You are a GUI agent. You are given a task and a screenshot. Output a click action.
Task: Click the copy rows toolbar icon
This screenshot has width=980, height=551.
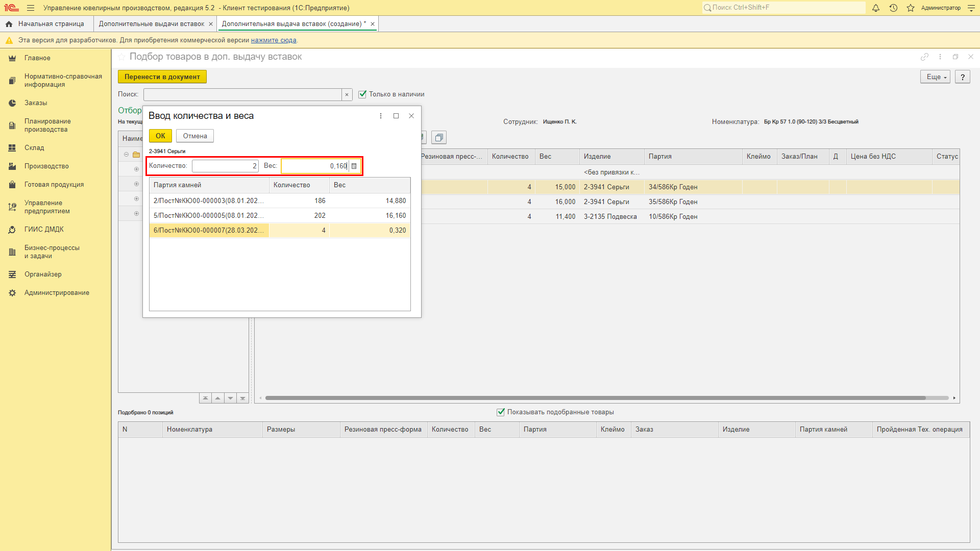click(x=439, y=138)
